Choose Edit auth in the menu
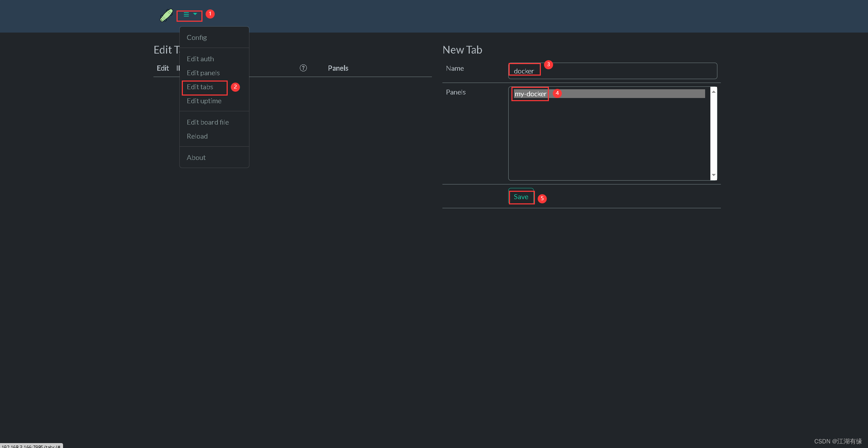 [200, 59]
